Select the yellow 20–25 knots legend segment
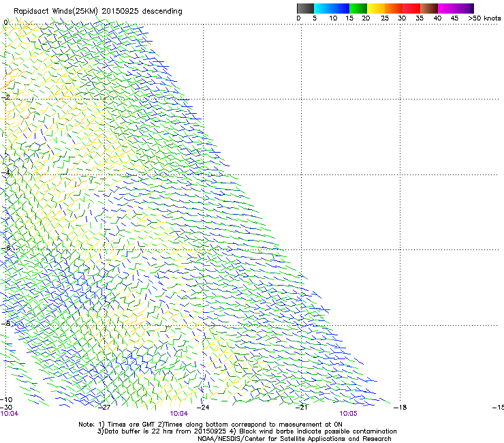Screen dimensions: 504x443 pos(376,8)
